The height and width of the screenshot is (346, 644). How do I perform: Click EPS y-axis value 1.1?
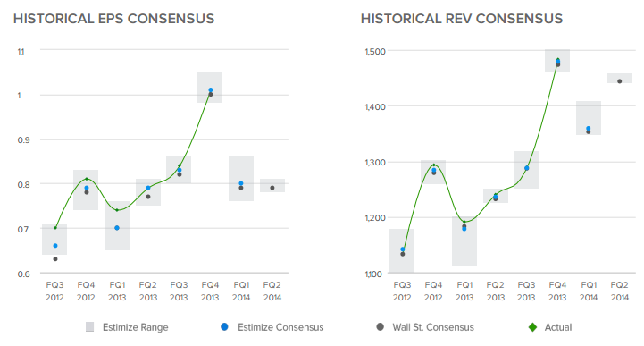click(x=21, y=52)
